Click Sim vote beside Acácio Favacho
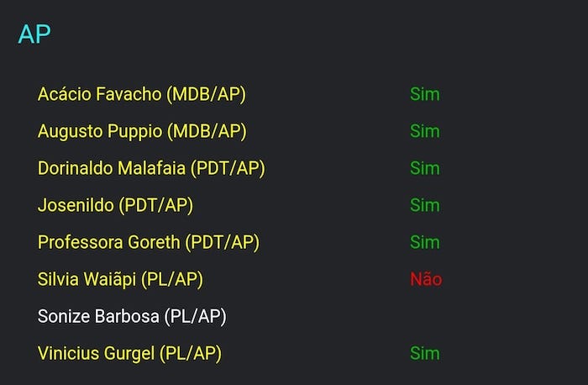This screenshot has width=588, height=385. [x=424, y=94]
